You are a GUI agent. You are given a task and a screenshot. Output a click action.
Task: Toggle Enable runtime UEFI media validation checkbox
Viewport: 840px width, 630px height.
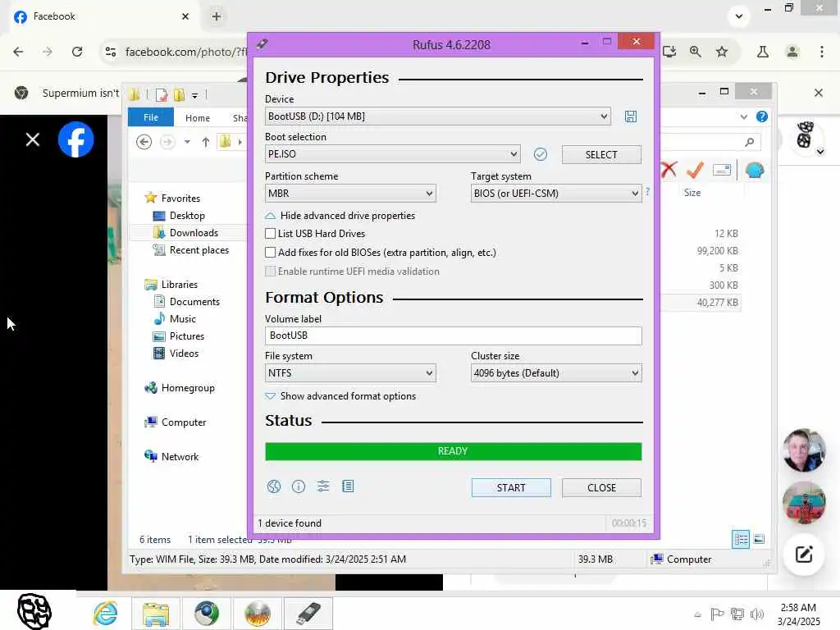271,271
